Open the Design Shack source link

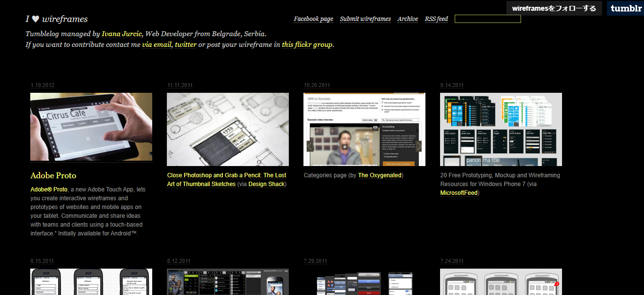tap(266, 184)
